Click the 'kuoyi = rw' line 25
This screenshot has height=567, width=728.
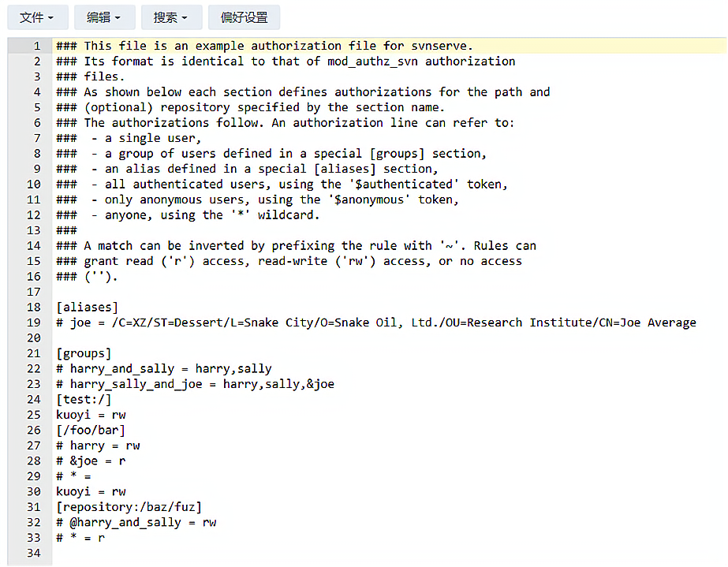pos(91,415)
